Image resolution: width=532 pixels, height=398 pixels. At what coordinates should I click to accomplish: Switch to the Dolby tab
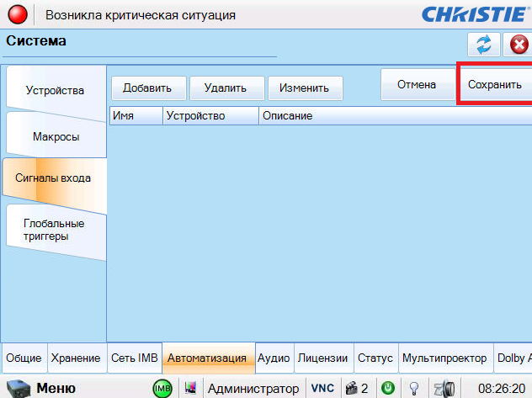click(x=513, y=358)
